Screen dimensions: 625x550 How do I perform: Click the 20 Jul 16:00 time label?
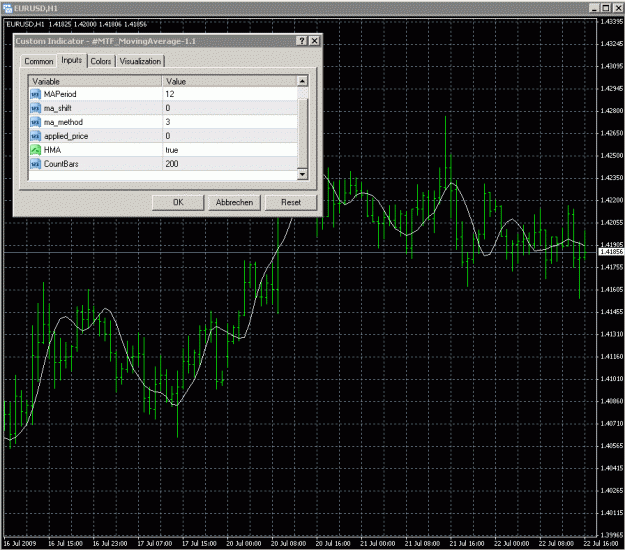coord(333,543)
